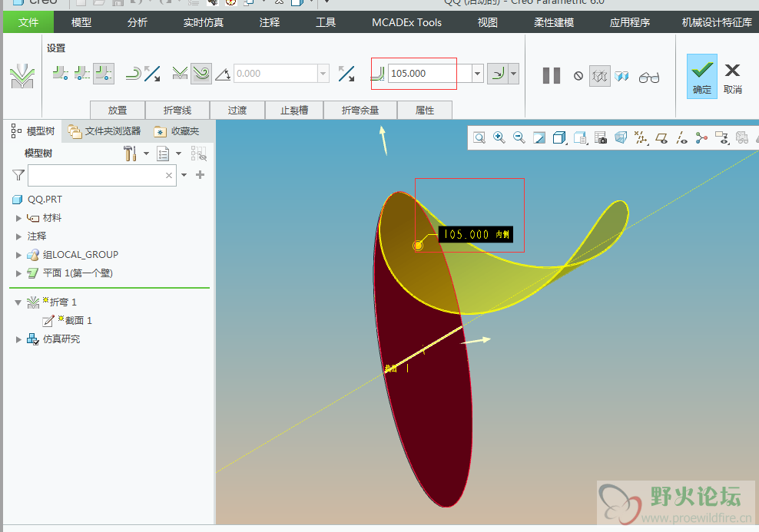This screenshot has height=532, width=759.
Task: Click the Refit view icon in graphics toolbar
Action: coord(479,138)
